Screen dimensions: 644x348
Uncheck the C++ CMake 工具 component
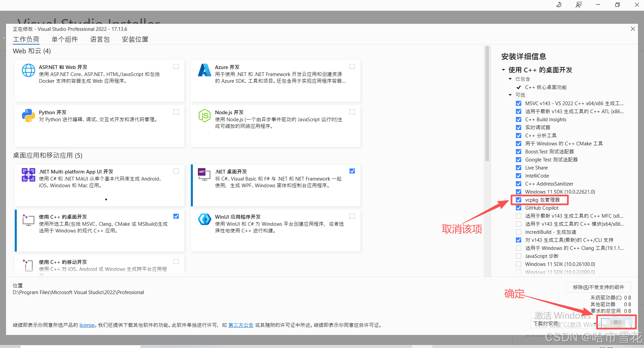pos(519,144)
